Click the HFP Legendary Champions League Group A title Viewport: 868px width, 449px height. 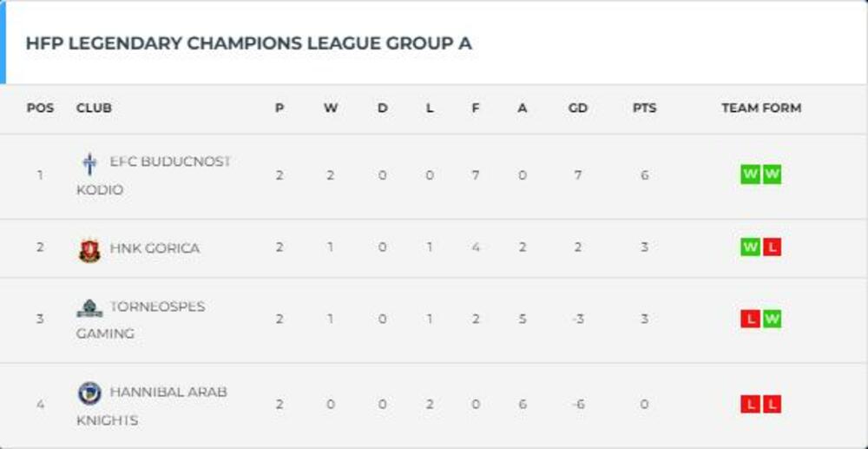click(249, 43)
